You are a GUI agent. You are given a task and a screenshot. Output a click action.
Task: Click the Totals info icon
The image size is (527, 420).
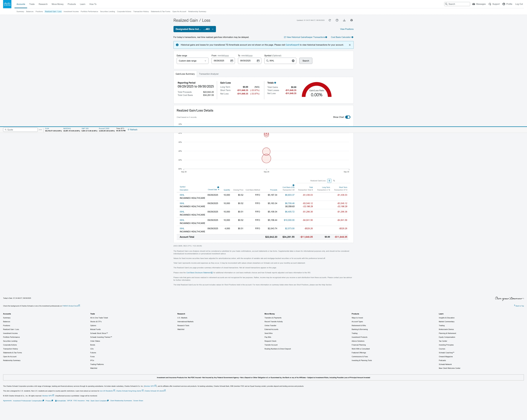(275, 83)
